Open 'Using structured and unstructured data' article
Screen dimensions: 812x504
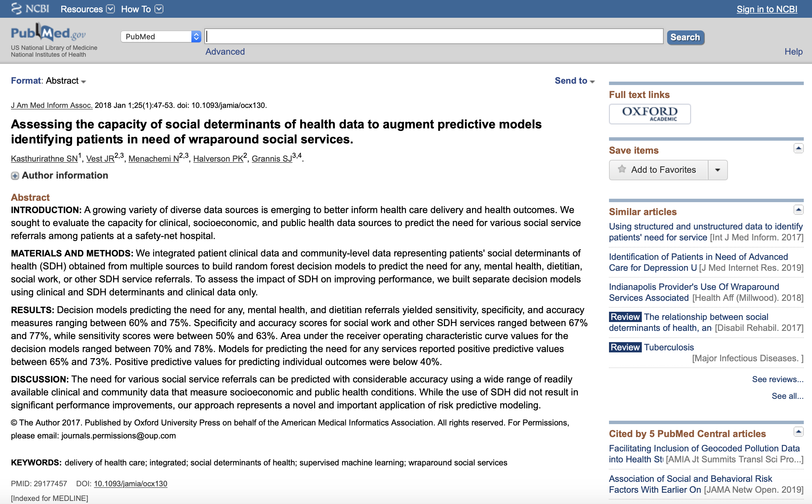click(x=706, y=232)
